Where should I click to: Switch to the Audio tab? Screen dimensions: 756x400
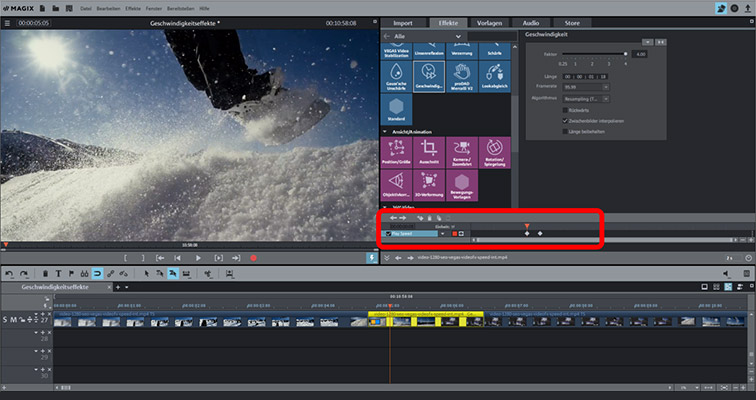click(531, 23)
